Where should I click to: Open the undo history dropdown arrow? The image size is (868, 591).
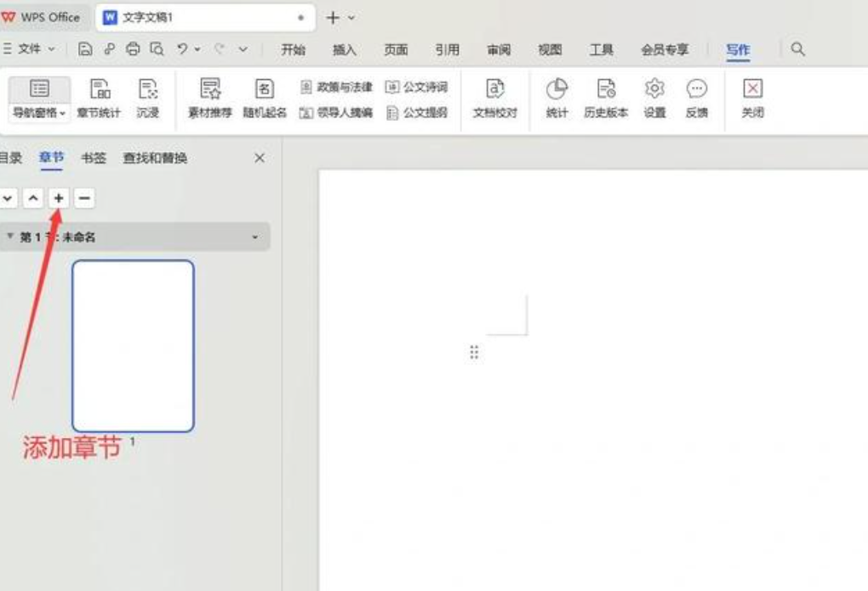point(197,50)
